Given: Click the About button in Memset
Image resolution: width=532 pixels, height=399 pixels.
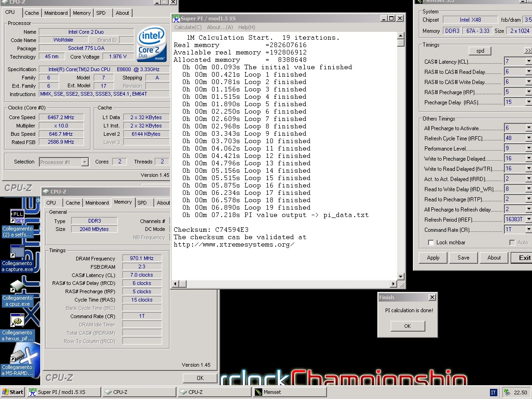Looking at the screenshot, I should [x=494, y=258].
